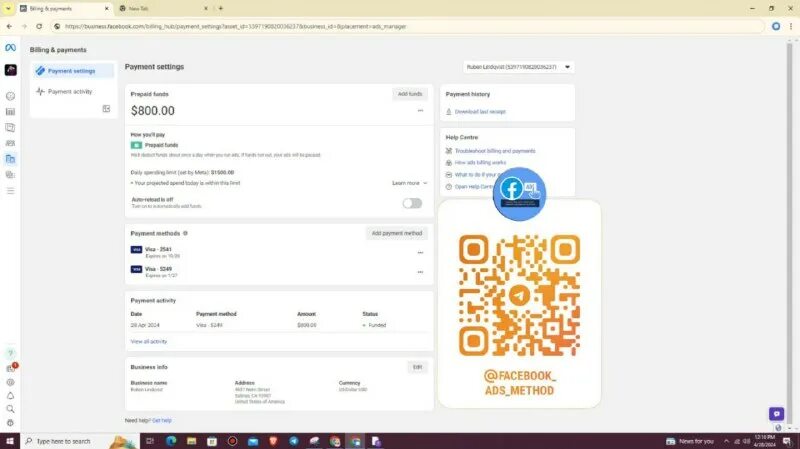Select Payment settings in left menu
Screen dimensions: 800x449
pos(72,71)
